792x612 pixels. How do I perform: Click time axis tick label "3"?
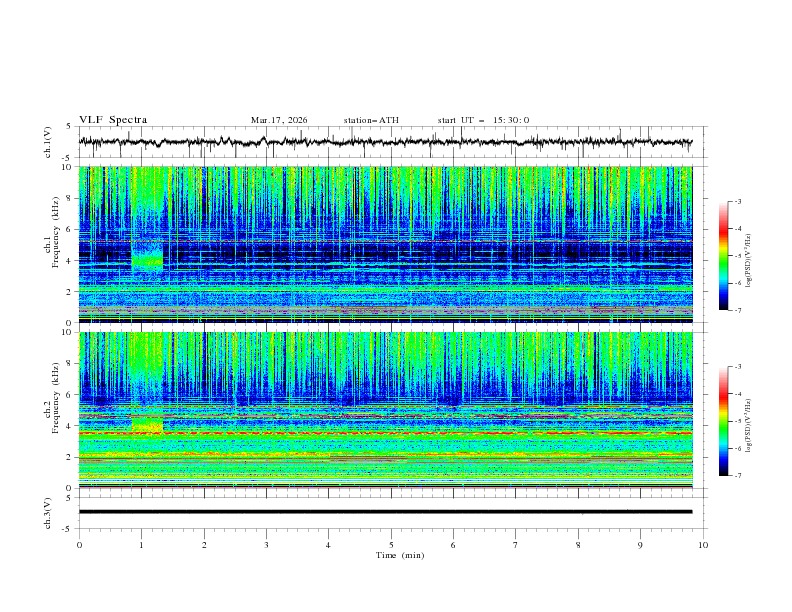pyautogui.click(x=266, y=545)
